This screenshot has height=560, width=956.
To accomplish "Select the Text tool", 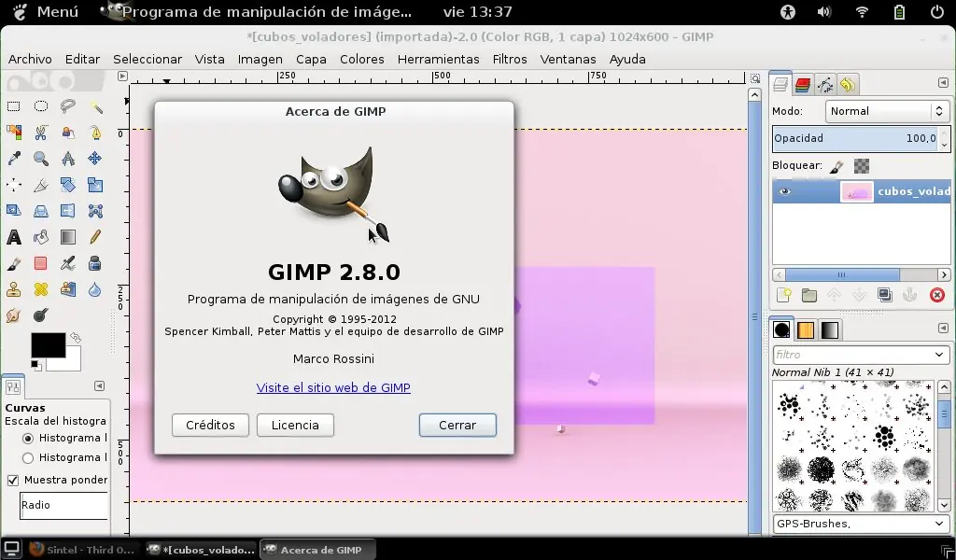I will click(x=13, y=237).
